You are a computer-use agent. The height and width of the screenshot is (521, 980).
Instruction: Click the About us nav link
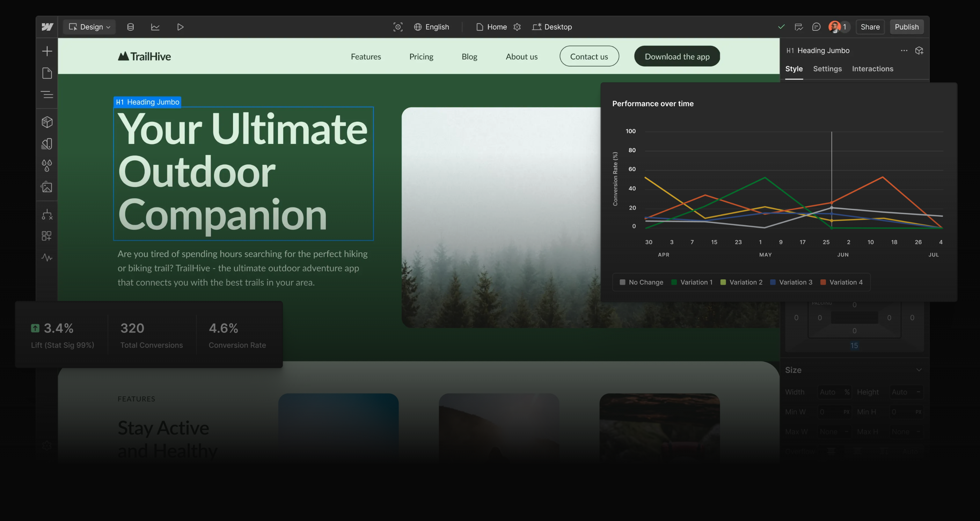pos(521,57)
